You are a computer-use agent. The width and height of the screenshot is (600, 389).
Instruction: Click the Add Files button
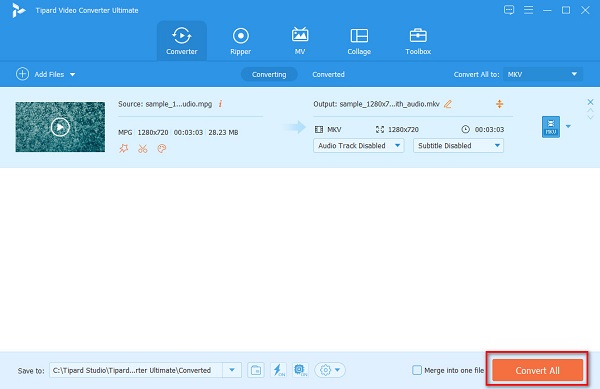[x=45, y=74]
